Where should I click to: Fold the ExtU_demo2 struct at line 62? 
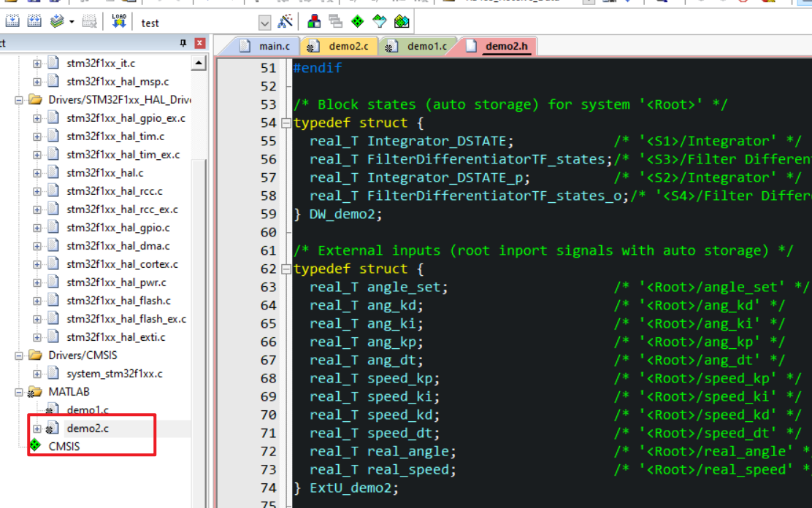pyautogui.click(x=286, y=269)
